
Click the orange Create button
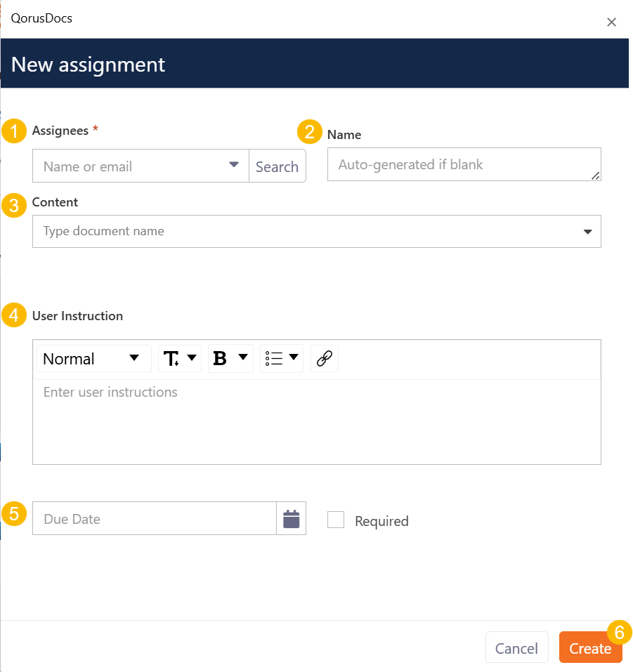click(590, 648)
